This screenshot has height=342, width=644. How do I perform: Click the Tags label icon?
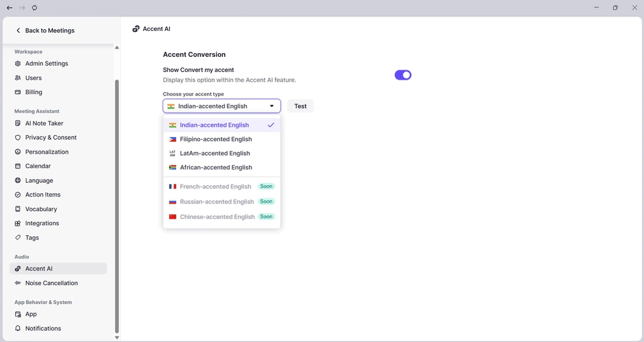tap(18, 238)
